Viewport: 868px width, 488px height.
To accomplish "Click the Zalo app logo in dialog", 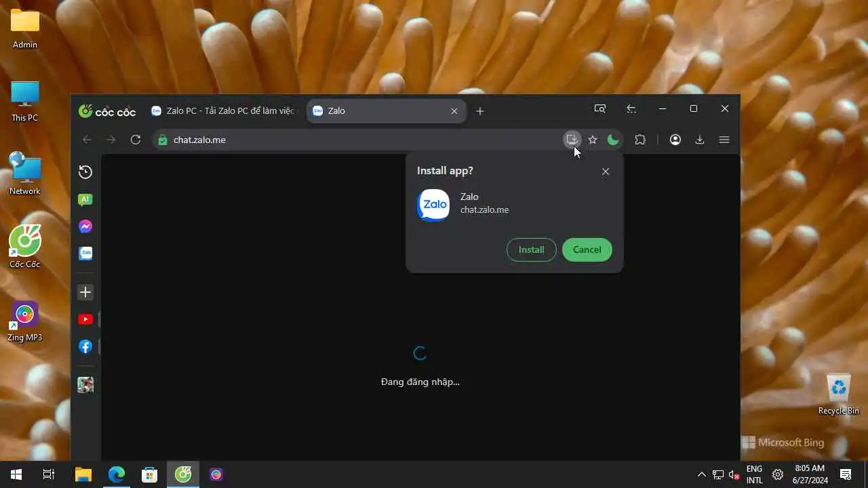I will coord(433,205).
